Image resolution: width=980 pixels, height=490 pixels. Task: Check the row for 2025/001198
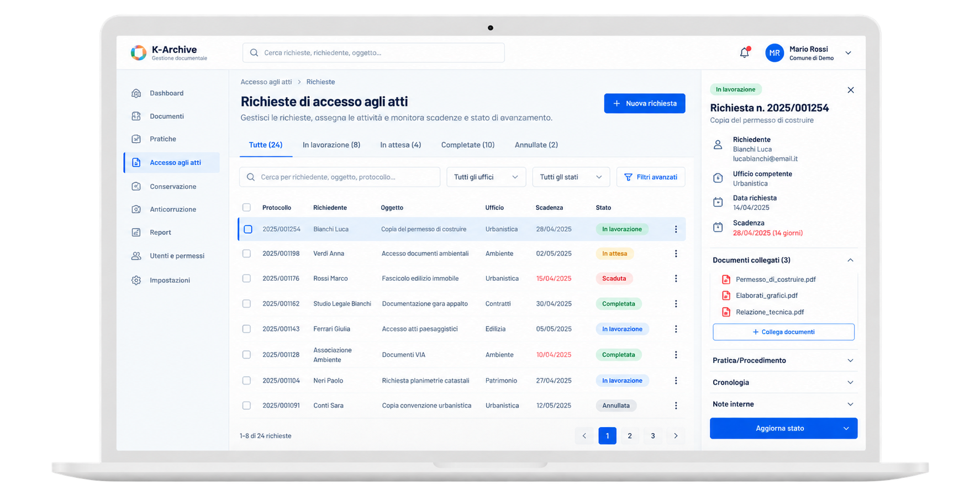(246, 254)
